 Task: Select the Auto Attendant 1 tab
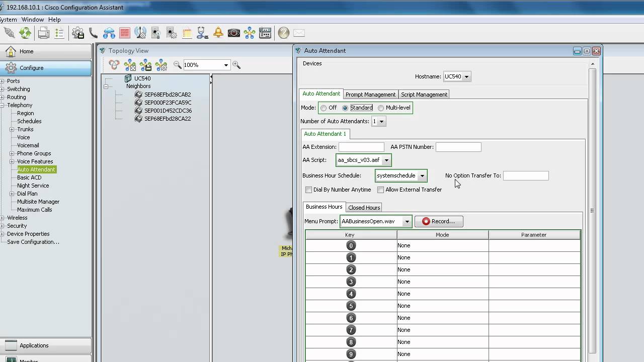325,134
